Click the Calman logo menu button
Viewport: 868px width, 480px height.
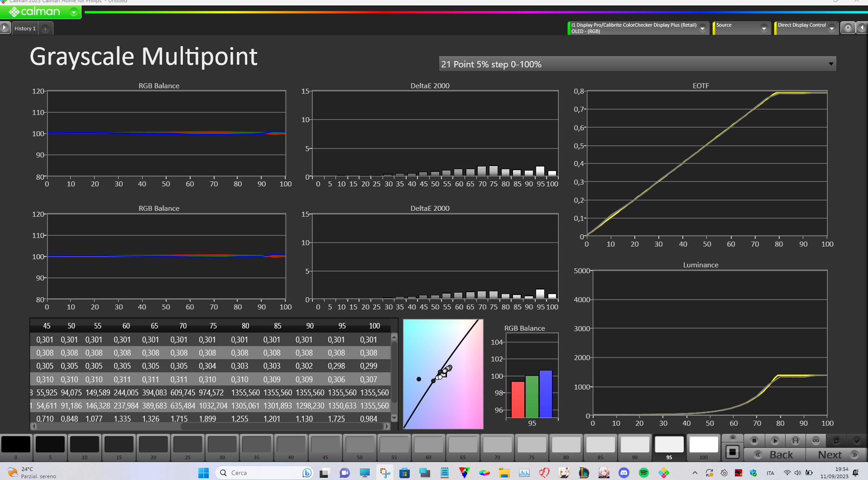pos(41,12)
